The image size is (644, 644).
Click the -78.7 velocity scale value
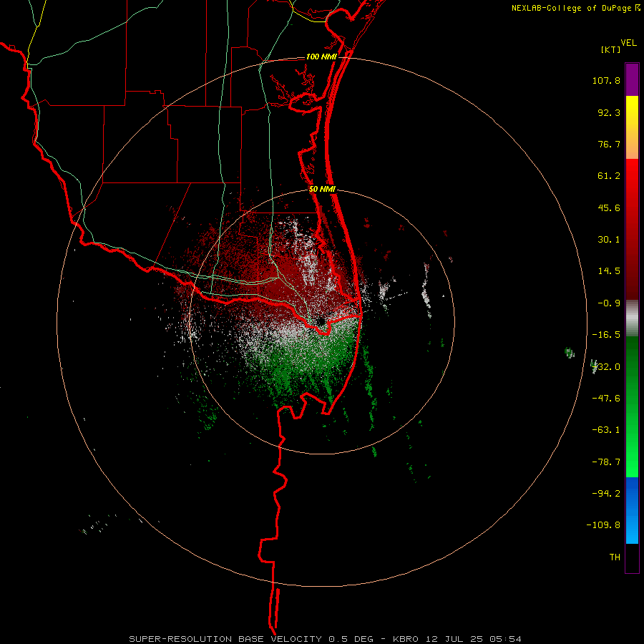point(606,462)
